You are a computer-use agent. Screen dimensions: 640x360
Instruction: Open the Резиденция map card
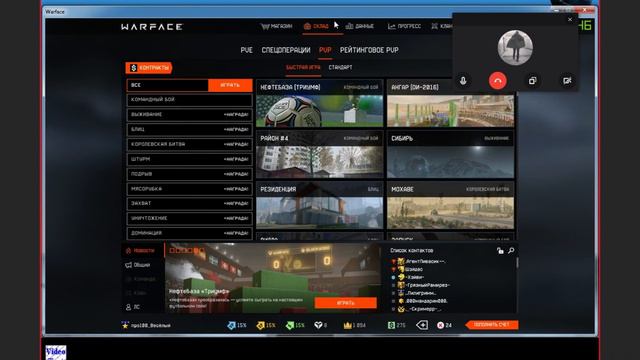click(320, 206)
